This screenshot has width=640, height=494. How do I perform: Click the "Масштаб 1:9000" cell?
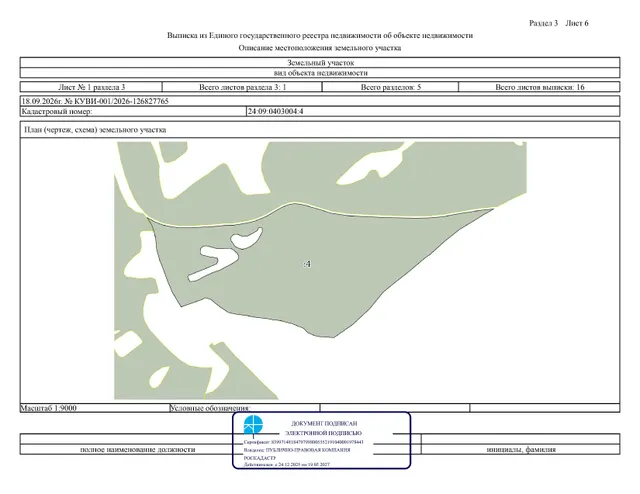[95, 408]
